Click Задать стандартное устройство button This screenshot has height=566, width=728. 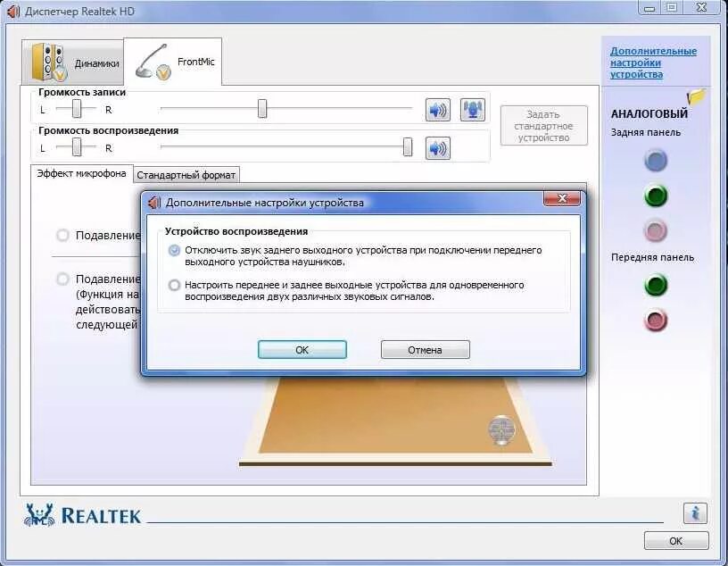[x=543, y=126]
